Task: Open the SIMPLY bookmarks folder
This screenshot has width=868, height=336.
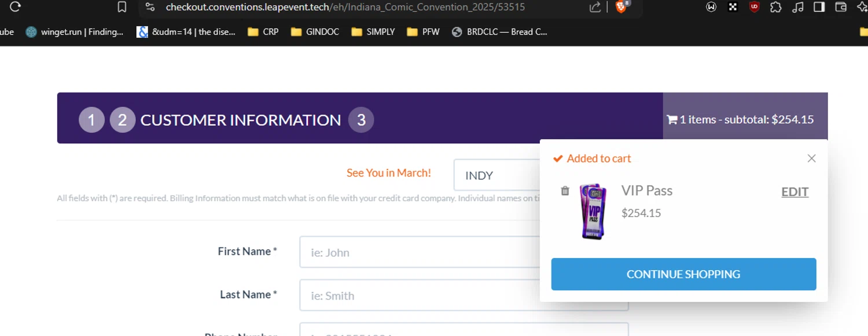Action: point(373,32)
